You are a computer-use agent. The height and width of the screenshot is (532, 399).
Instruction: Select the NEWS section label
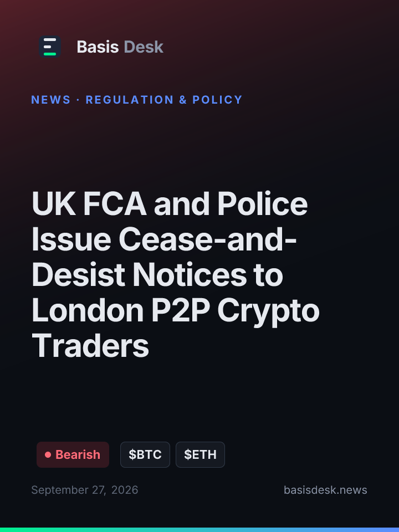51,100
